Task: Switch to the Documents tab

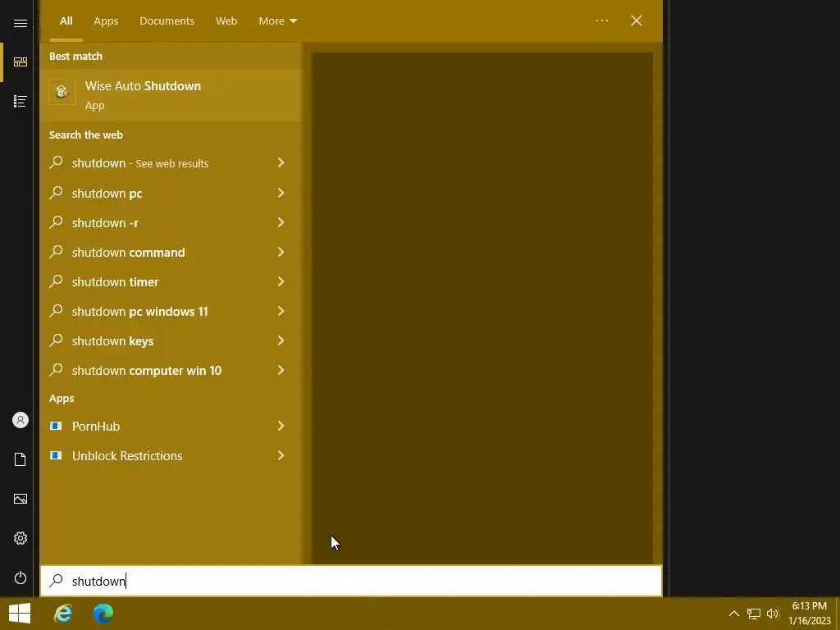Action: [x=167, y=21]
